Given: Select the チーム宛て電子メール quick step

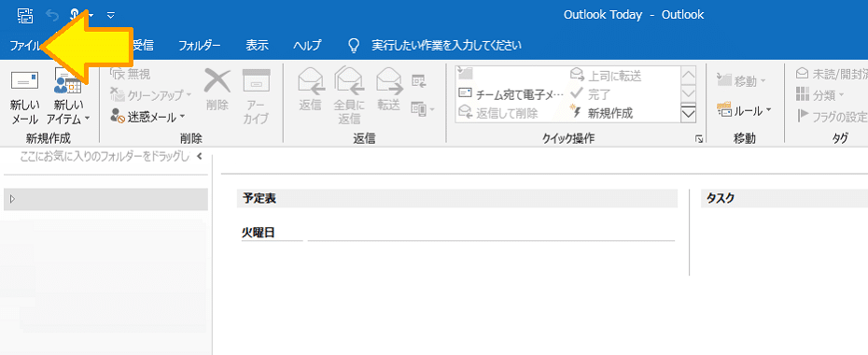Looking at the screenshot, I should [511, 94].
